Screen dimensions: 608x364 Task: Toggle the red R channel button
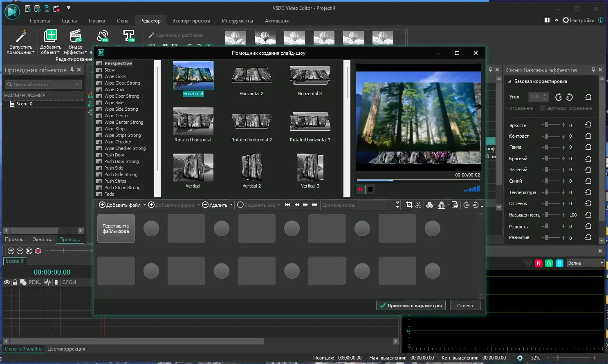pos(538,264)
